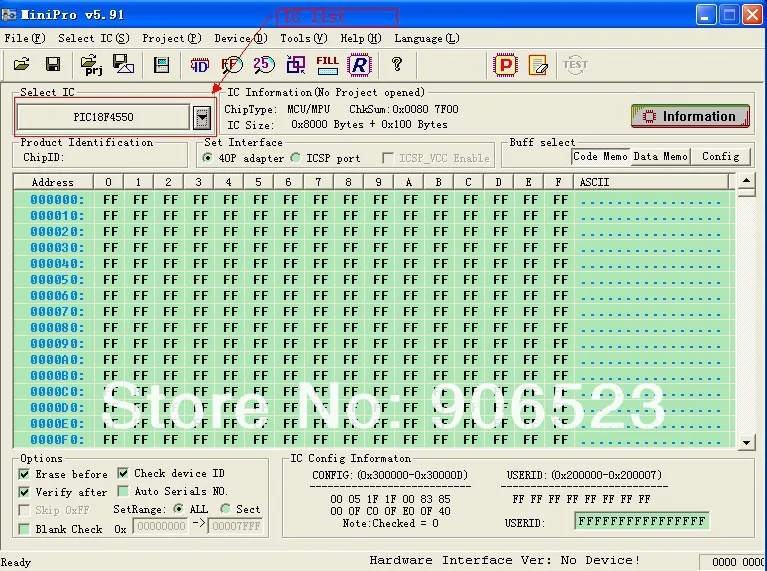This screenshot has width=767, height=571.
Task: Open the Help menu
Action: [x=361, y=38]
